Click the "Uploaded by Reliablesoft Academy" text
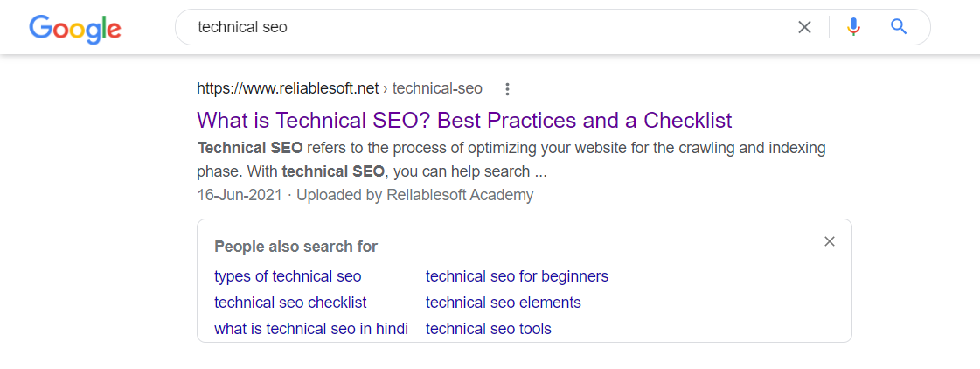 (x=414, y=195)
